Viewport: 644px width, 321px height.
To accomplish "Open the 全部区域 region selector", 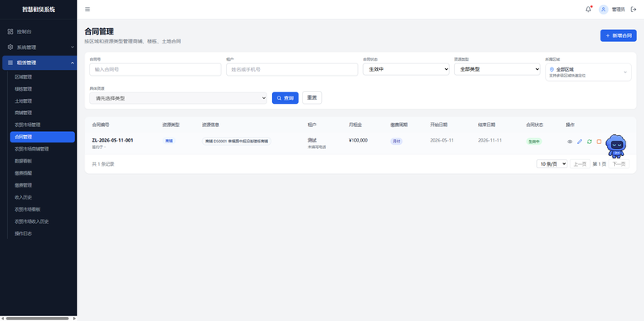I will click(588, 72).
